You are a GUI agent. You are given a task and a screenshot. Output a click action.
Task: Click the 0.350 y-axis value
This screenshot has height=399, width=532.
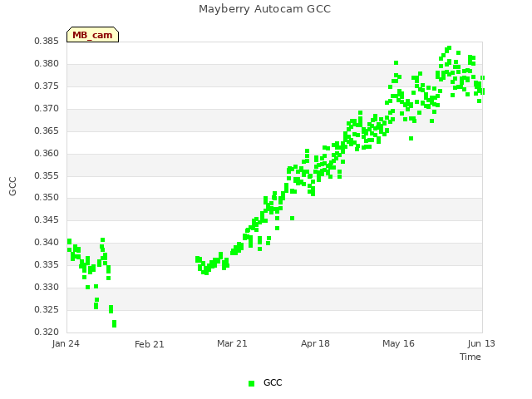(47, 198)
